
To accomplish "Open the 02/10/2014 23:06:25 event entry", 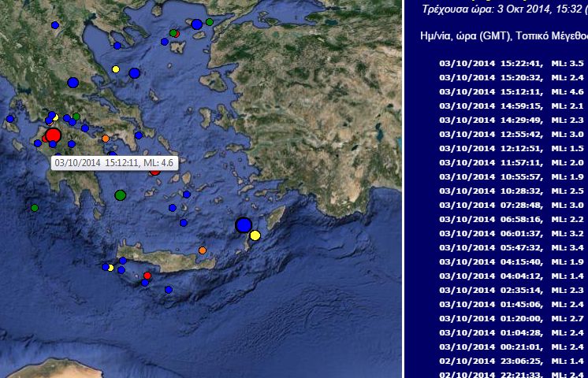I will tap(511, 361).
